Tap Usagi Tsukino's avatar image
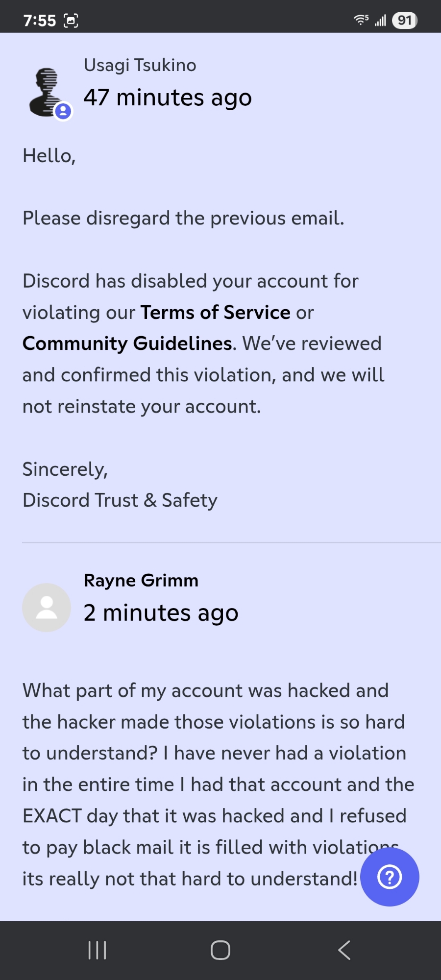Viewport: 441px width, 980px height. pyautogui.click(x=46, y=91)
